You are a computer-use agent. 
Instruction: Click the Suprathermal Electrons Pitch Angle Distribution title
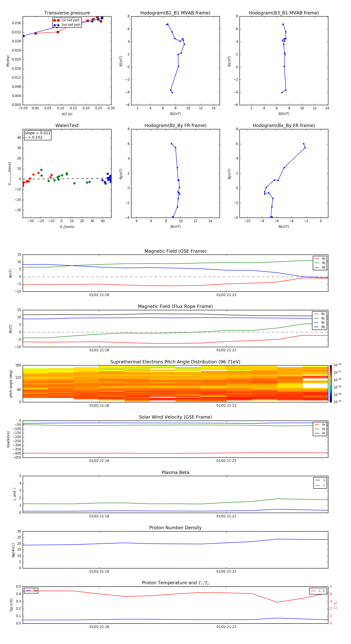(x=175, y=362)
